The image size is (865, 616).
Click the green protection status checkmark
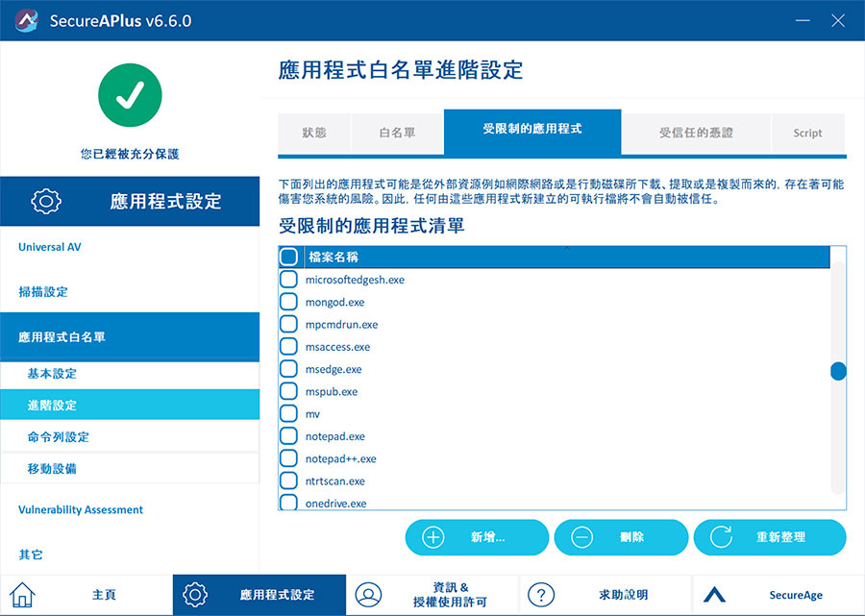(x=130, y=95)
